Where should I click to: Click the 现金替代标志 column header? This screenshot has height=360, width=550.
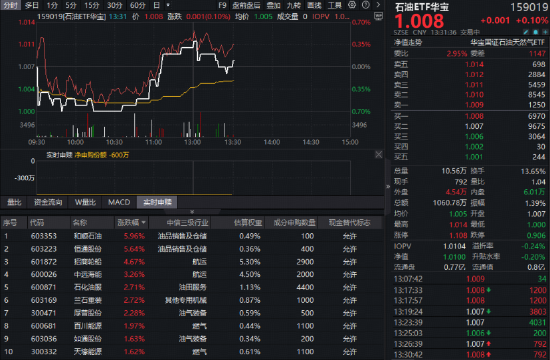tap(349, 222)
